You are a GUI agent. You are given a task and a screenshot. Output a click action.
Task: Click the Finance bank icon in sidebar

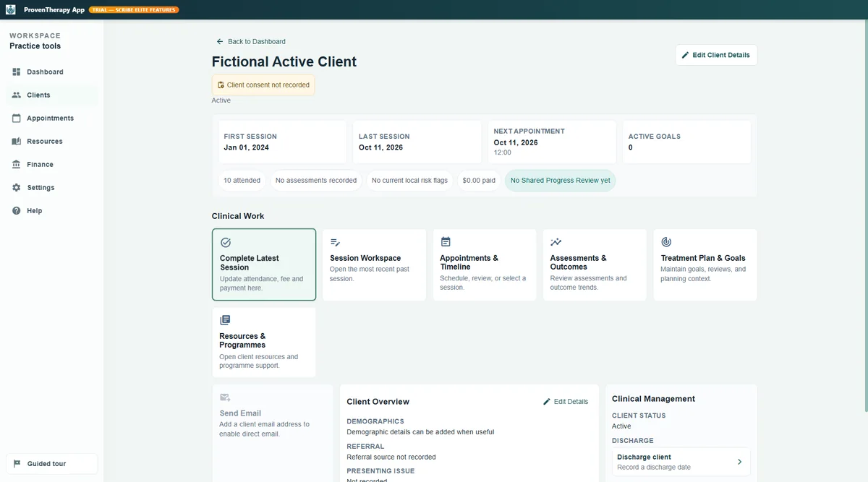point(17,164)
